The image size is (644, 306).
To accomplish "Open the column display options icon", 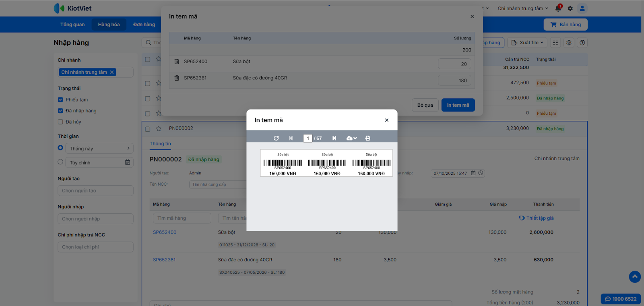I will tap(555, 43).
